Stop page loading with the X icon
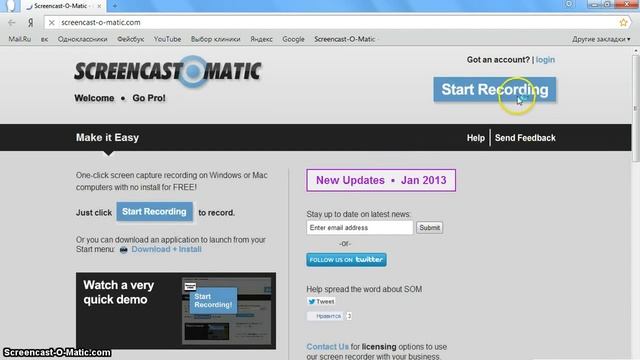This screenshot has width=640, height=360. click(x=51, y=23)
